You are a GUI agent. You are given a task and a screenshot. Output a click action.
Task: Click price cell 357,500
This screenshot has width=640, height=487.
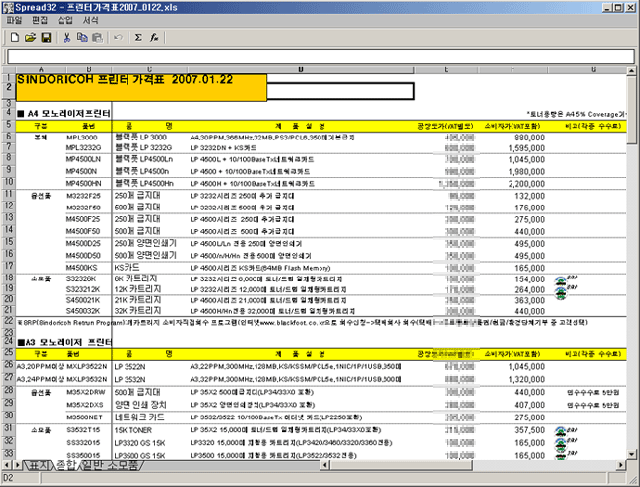529,430
